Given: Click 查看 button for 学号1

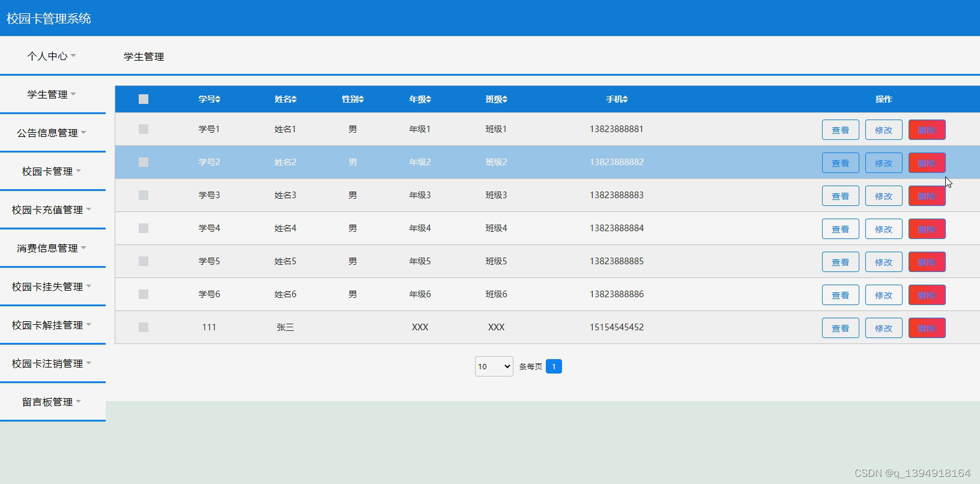Looking at the screenshot, I should pos(841,130).
